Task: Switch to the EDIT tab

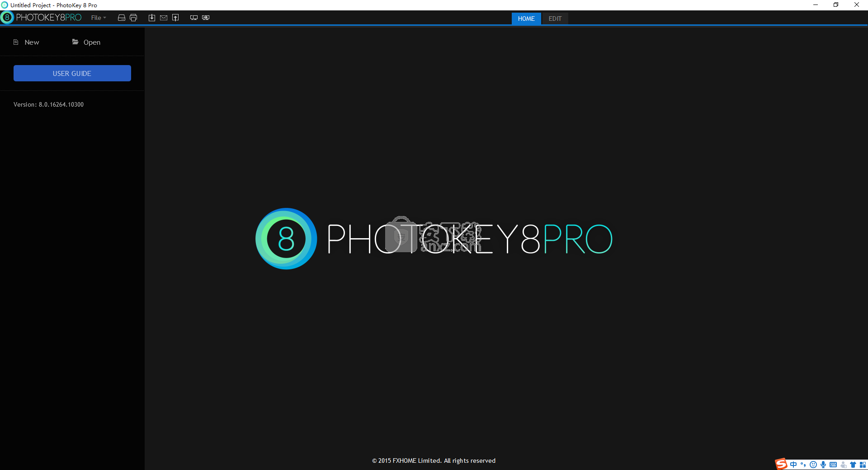Action: (555, 19)
